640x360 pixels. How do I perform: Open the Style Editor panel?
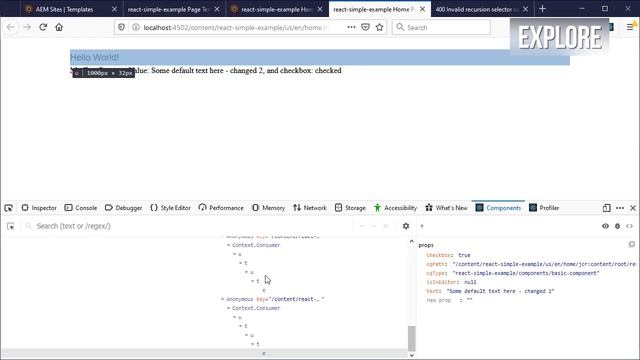pos(171,208)
